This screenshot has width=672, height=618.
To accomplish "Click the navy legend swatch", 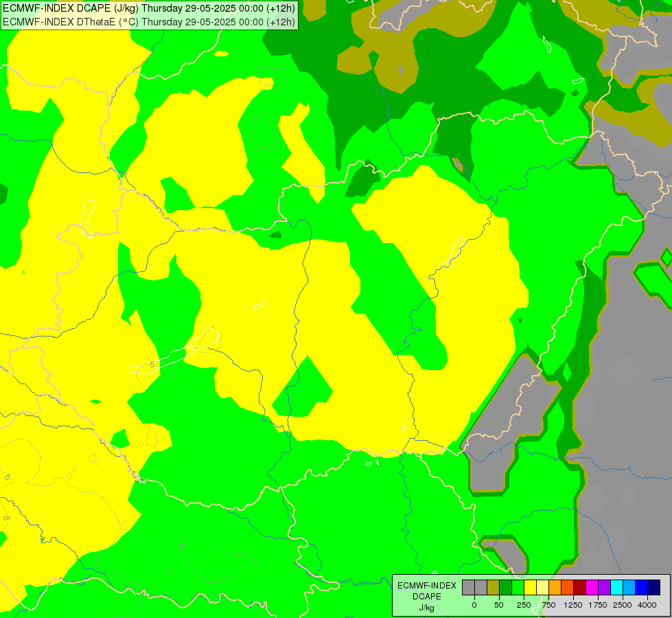I will tap(654, 587).
